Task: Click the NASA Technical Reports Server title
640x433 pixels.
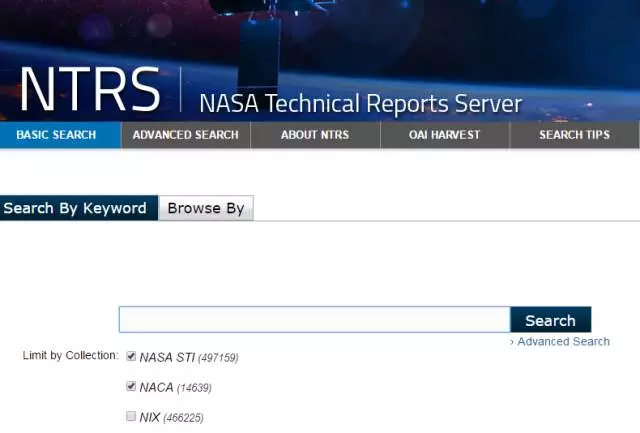Action: [x=361, y=103]
